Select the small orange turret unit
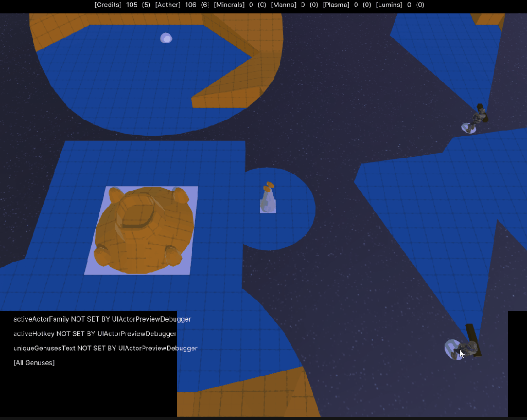Image resolution: width=527 pixels, height=420 pixels. coord(267,197)
